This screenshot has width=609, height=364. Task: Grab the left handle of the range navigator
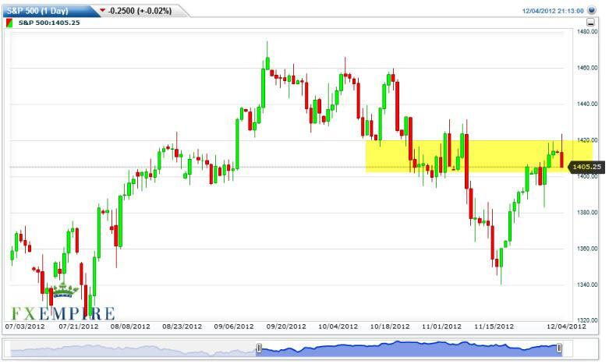(259, 348)
